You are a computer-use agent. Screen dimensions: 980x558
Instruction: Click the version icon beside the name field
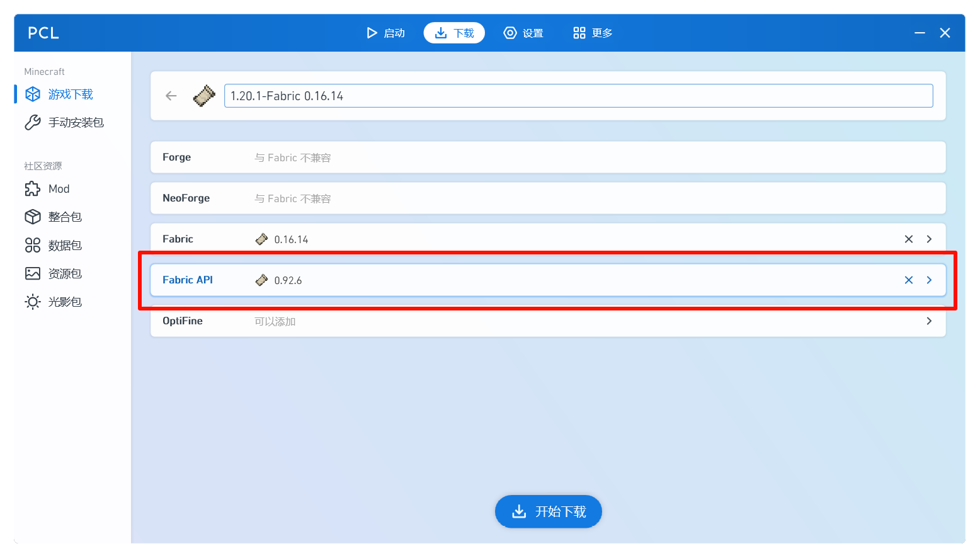(x=204, y=96)
